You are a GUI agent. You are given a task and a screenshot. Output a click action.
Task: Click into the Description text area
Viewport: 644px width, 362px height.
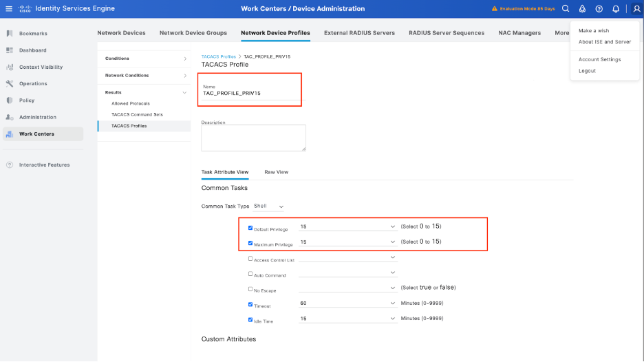tap(253, 138)
